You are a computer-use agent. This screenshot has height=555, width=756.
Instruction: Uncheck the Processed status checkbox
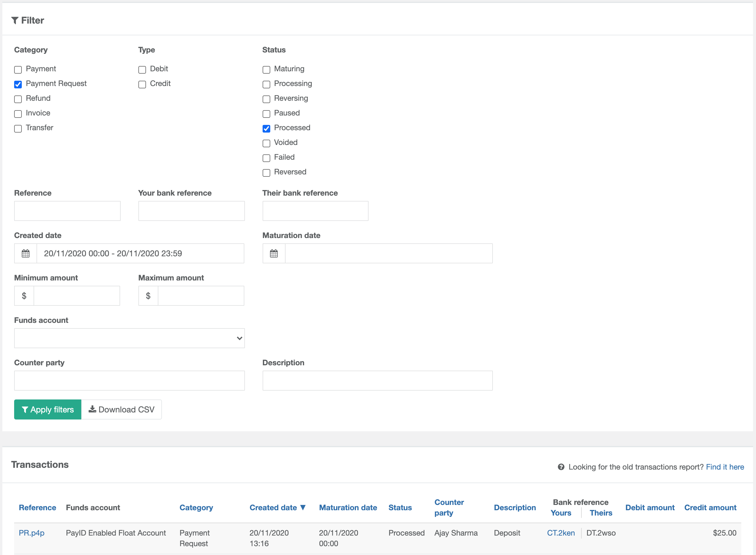coord(266,128)
